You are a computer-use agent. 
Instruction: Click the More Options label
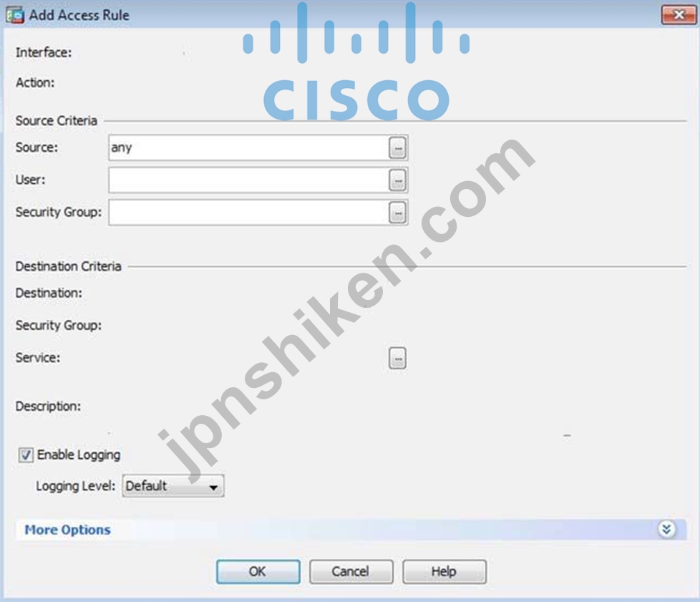[x=67, y=530]
